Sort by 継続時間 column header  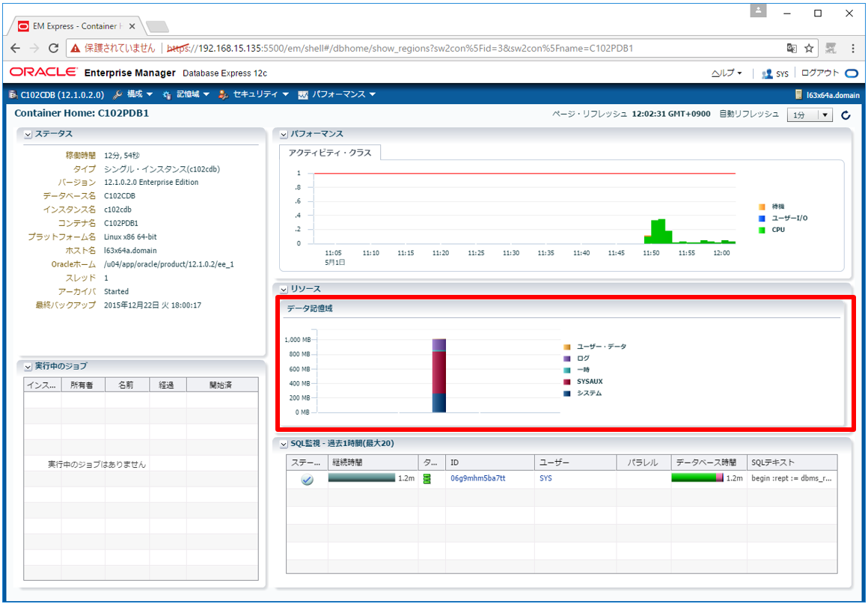(373, 463)
